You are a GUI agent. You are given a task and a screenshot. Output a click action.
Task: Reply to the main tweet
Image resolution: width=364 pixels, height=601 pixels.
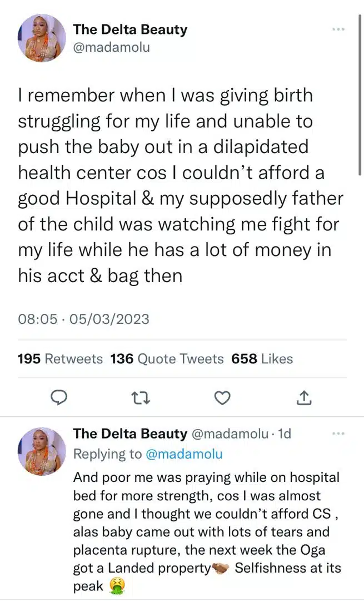[x=59, y=397]
